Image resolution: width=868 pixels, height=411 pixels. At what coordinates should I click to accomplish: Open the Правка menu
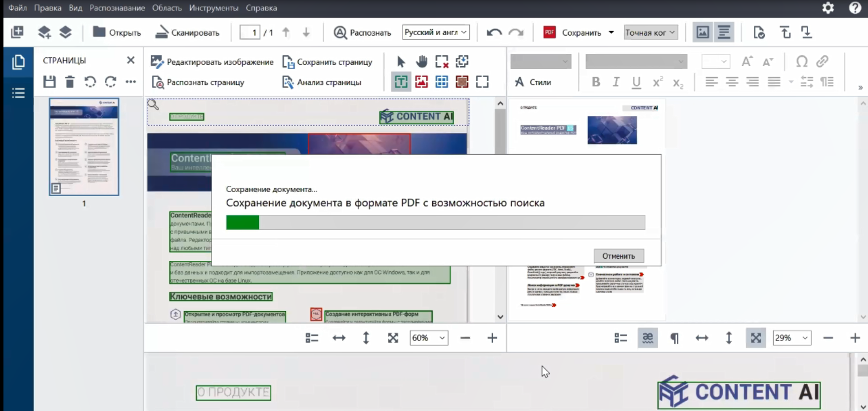(48, 8)
